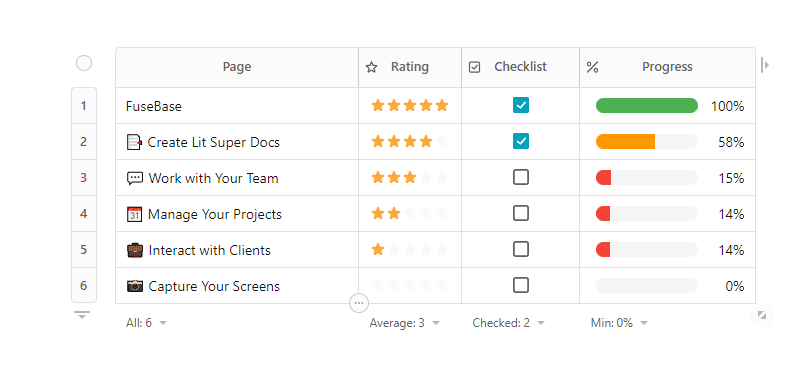Select all rows using the top-left circle
This screenshot has height=367, width=808.
[84, 63]
